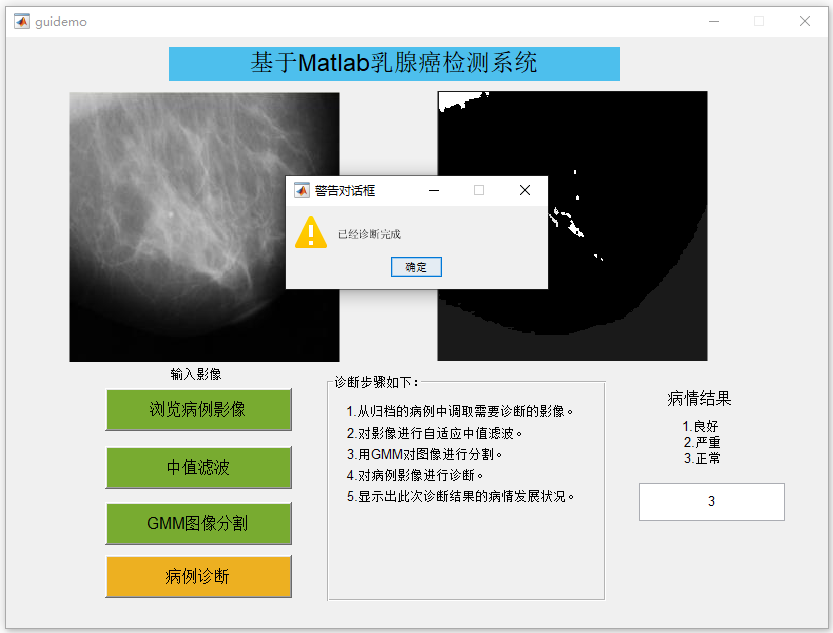Click the input mammogram image
This screenshot has width=833, height=633.
click(x=205, y=227)
